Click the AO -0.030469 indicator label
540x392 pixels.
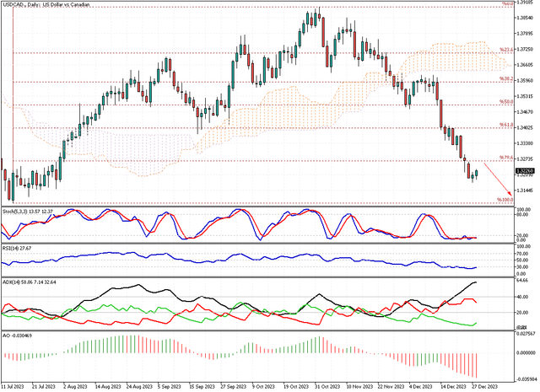point(17,335)
